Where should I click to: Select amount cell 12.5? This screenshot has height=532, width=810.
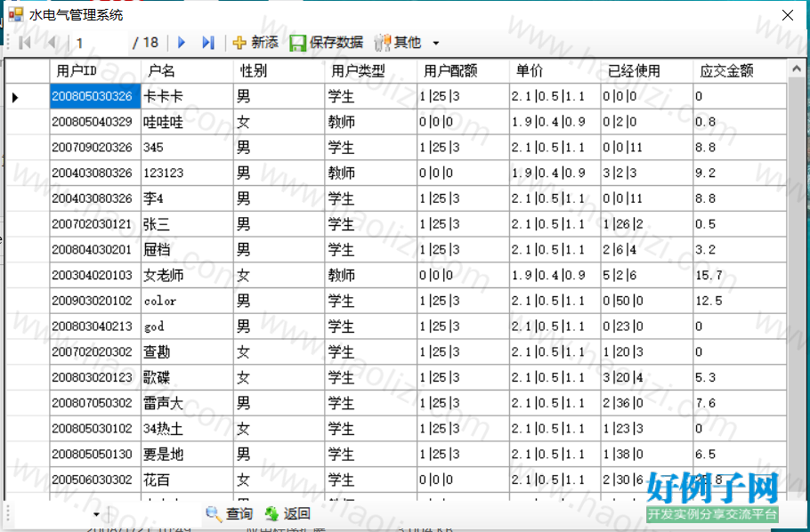pos(740,301)
